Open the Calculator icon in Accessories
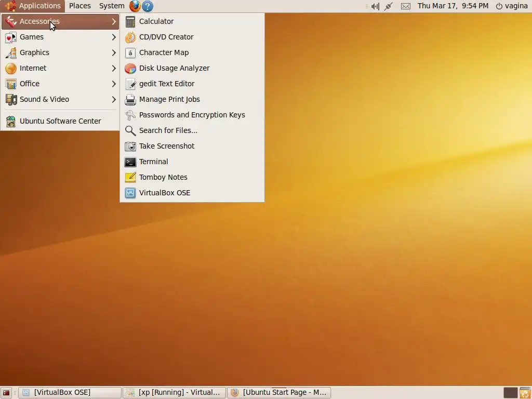 point(130,21)
